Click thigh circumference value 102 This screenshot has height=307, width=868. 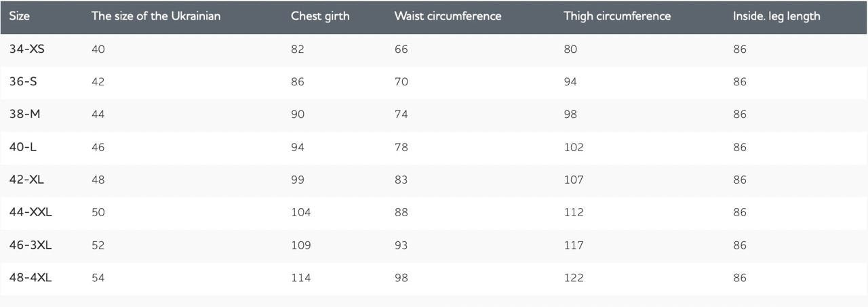pyautogui.click(x=574, y=147)
